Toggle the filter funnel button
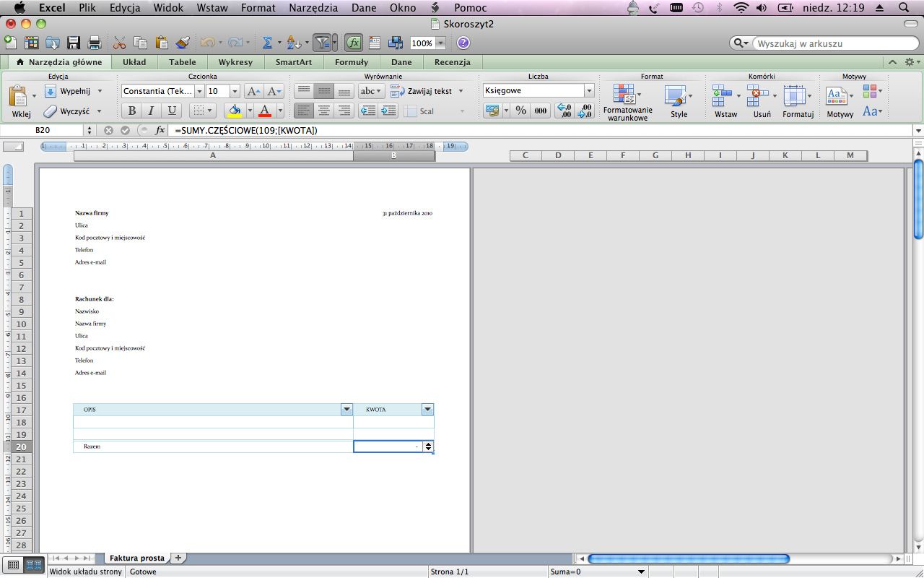 [322, 43]
